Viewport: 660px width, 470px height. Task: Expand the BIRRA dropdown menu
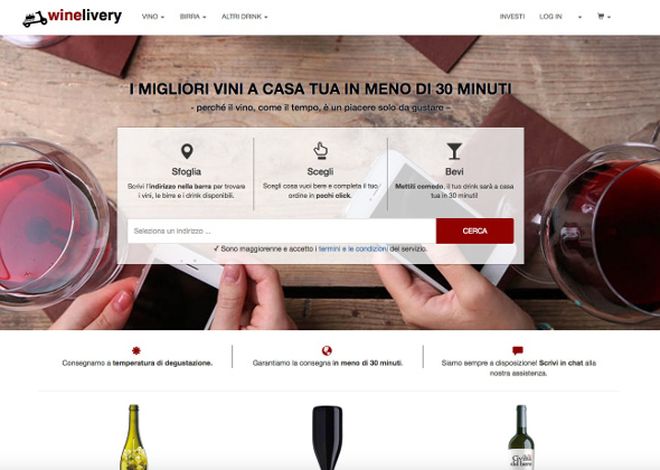193,16
